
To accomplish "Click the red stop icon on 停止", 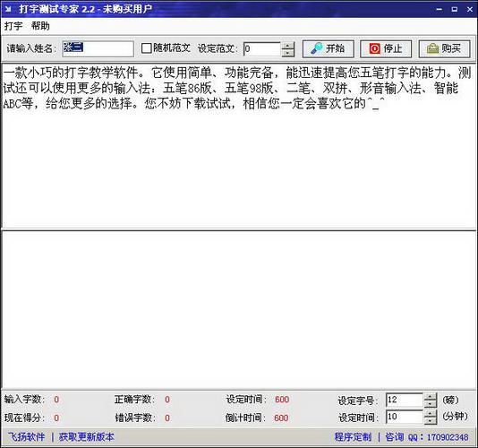I will pyautogui.click(x=375, y=48).
